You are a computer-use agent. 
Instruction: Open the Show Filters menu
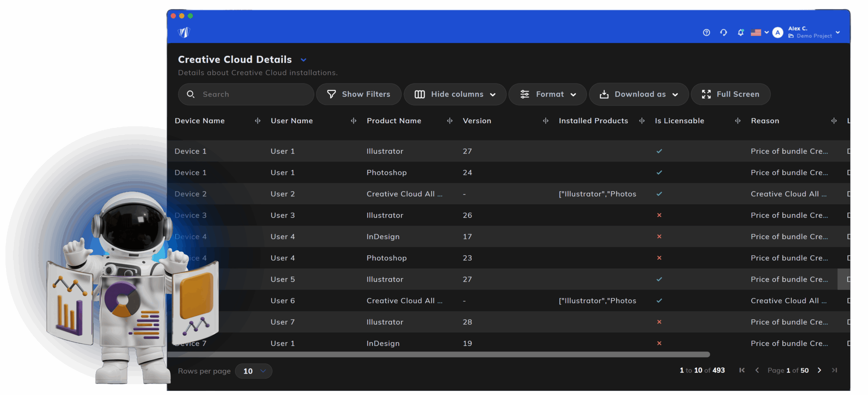(x=358, y=94)
